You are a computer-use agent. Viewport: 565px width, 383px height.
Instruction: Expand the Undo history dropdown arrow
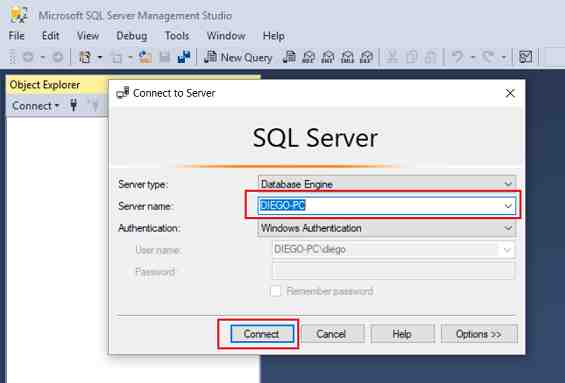(x=472, y=57)
